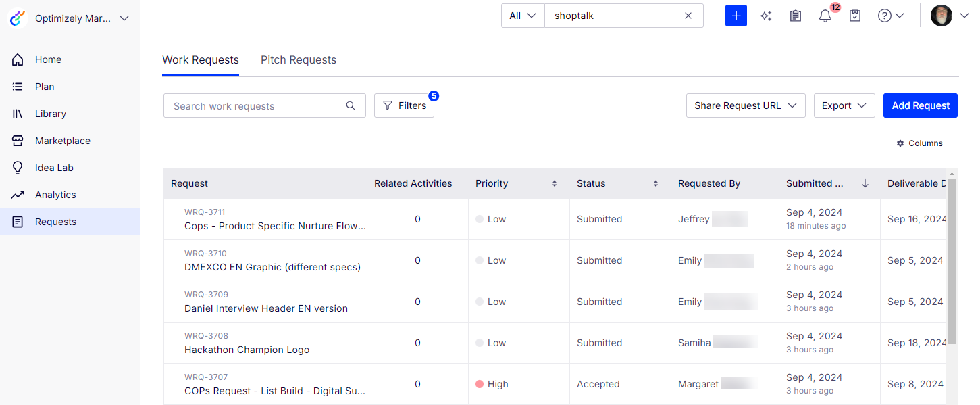Viewport: 980px width, 405px height.
Task: Reverse the Submitted date sort order
Action: coord(865,183)
